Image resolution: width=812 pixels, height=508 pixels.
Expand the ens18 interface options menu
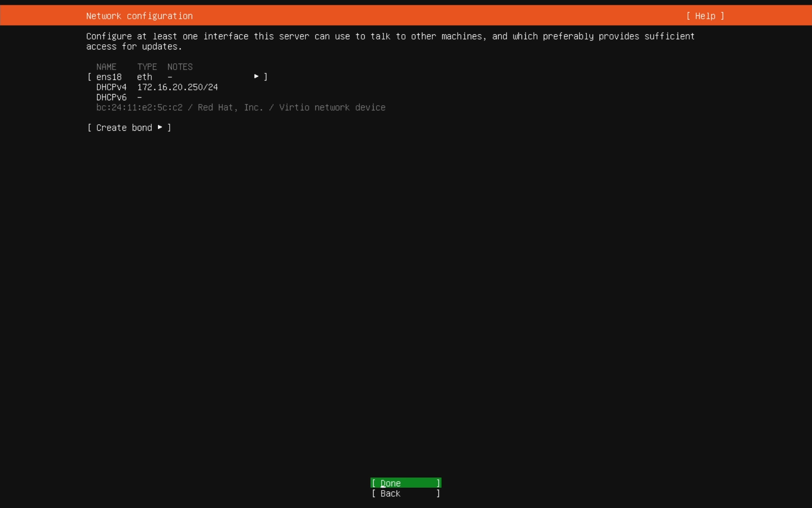[257, 76]
